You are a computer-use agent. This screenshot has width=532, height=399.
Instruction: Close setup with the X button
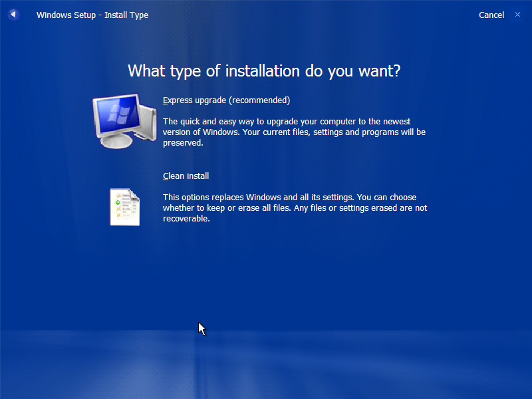[517, 15]
